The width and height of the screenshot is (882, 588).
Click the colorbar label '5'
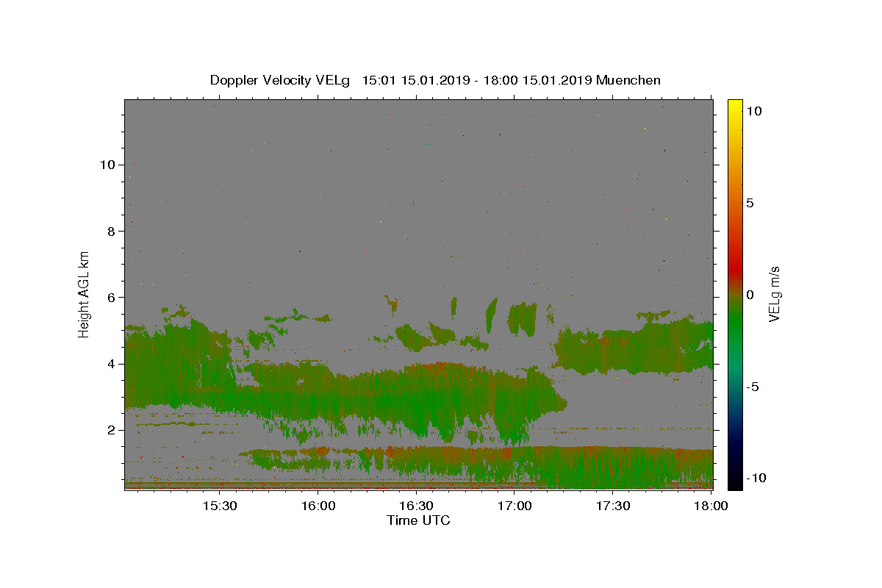(750, 203)
